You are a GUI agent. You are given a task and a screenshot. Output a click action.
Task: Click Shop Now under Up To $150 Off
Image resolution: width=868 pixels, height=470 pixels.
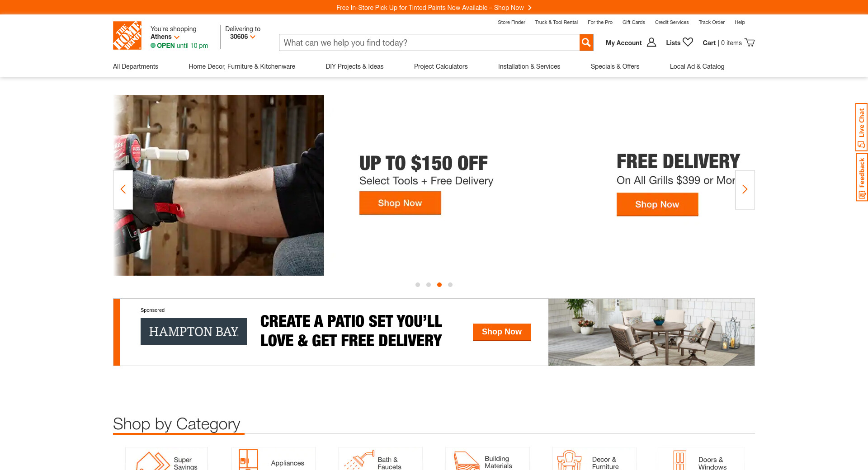point(400,203)
